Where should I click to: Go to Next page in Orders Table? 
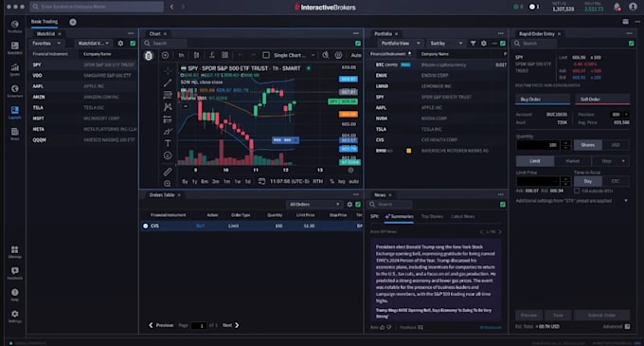point(231,325)
